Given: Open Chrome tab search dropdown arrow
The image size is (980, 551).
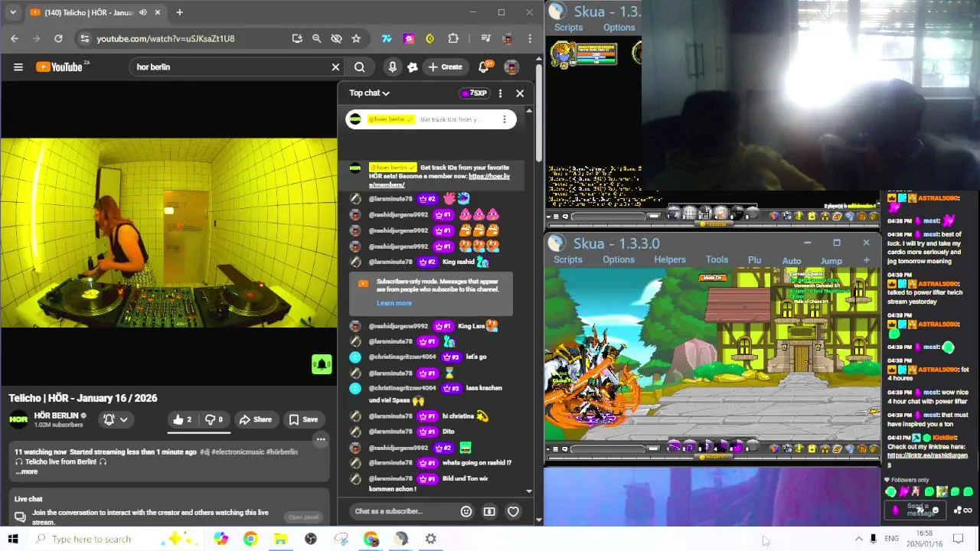Looking at the screenshot, I should click(x=13, y=12).
